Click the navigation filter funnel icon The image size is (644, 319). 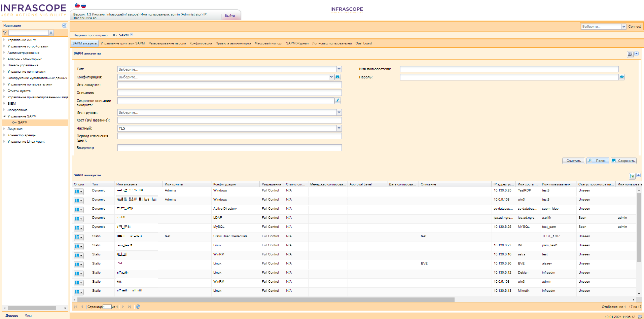(x=5, y=33)
